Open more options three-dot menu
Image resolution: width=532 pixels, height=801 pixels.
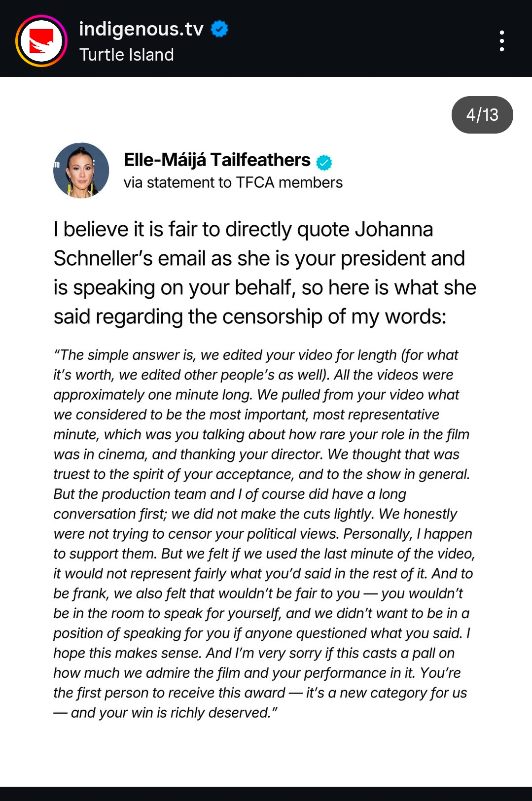click(501, 41)
